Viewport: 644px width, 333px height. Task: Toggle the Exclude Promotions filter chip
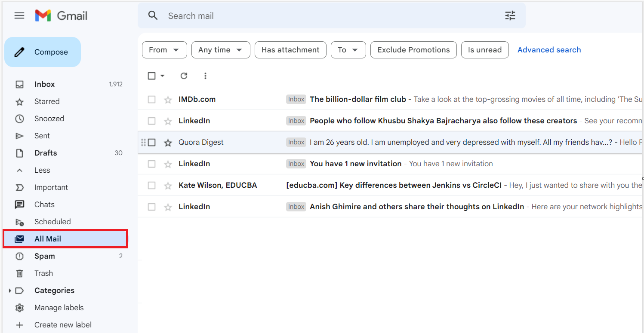tap(413, 50)
